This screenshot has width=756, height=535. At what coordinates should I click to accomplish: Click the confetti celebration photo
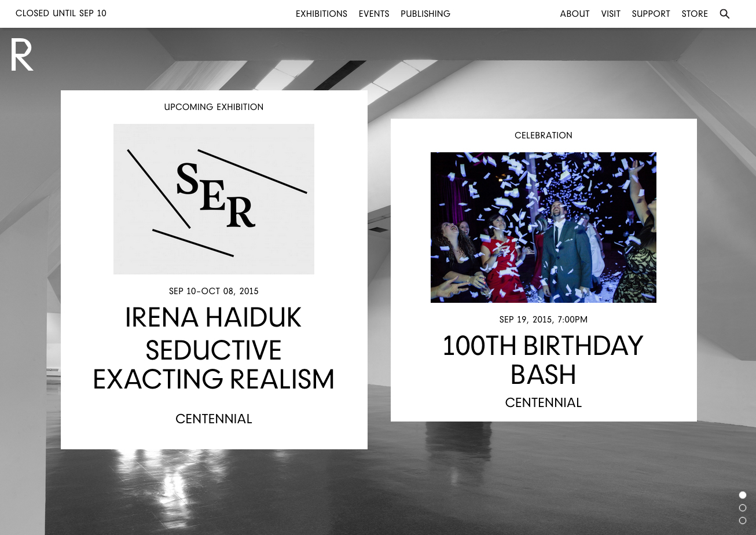pyautogui.click(x=543, y=227)
